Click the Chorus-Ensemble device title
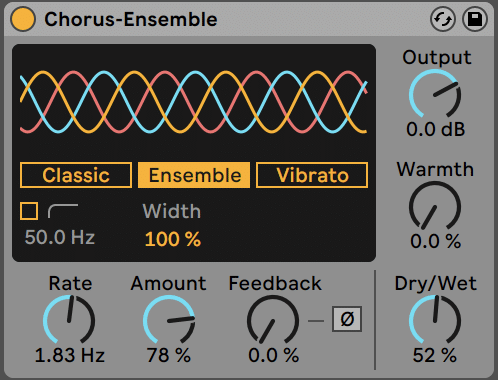Viewport: 498px width, 380px height. coord(131,19)
